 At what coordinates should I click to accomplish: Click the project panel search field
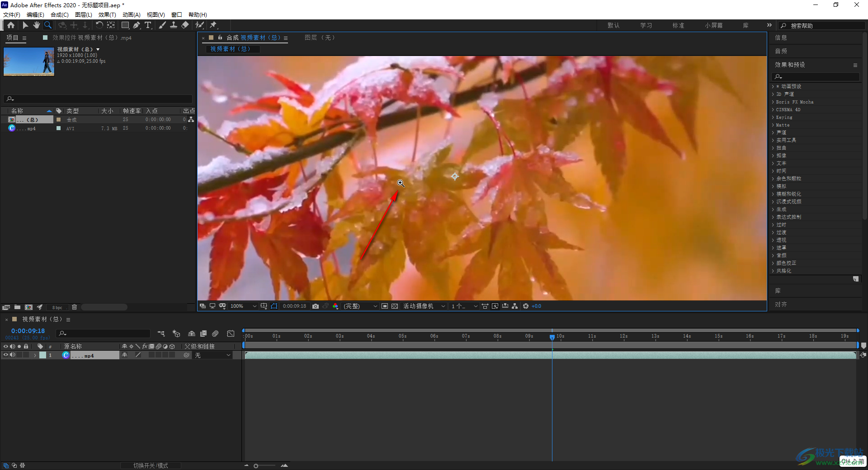tap(98, 99)
